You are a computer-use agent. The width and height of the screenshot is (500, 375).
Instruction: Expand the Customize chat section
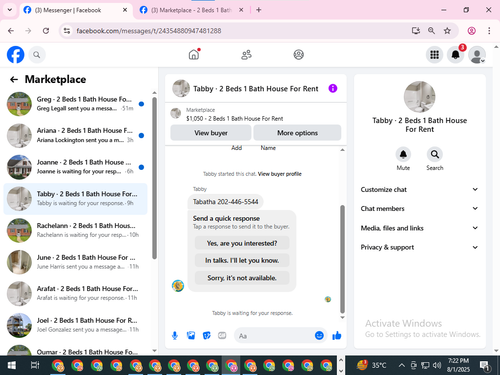(419, 190)
